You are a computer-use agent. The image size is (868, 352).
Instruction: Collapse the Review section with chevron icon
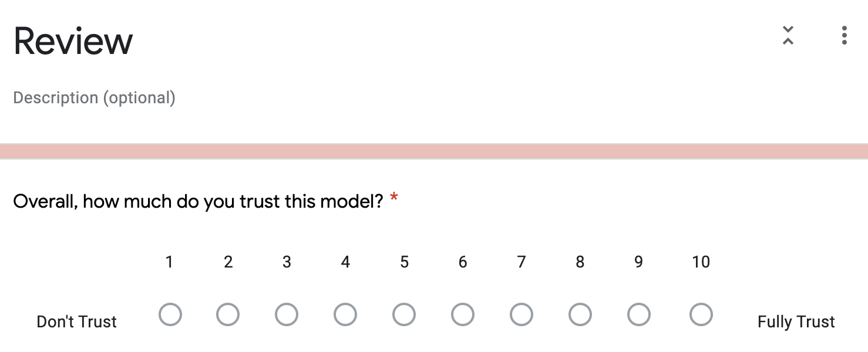pos(788,36)
